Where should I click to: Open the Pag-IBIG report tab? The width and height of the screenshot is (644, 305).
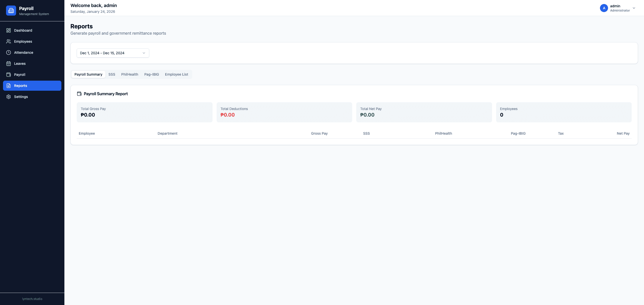[151, 74]
